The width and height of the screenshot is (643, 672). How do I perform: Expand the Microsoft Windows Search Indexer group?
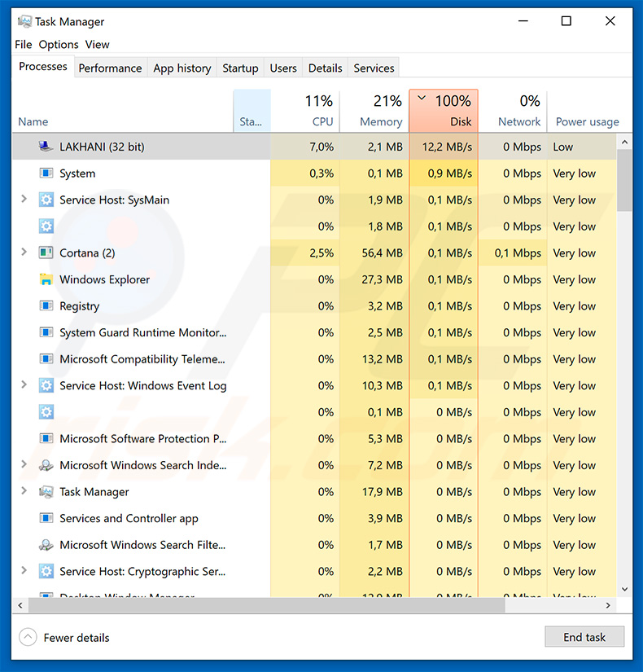click(24, 464)
